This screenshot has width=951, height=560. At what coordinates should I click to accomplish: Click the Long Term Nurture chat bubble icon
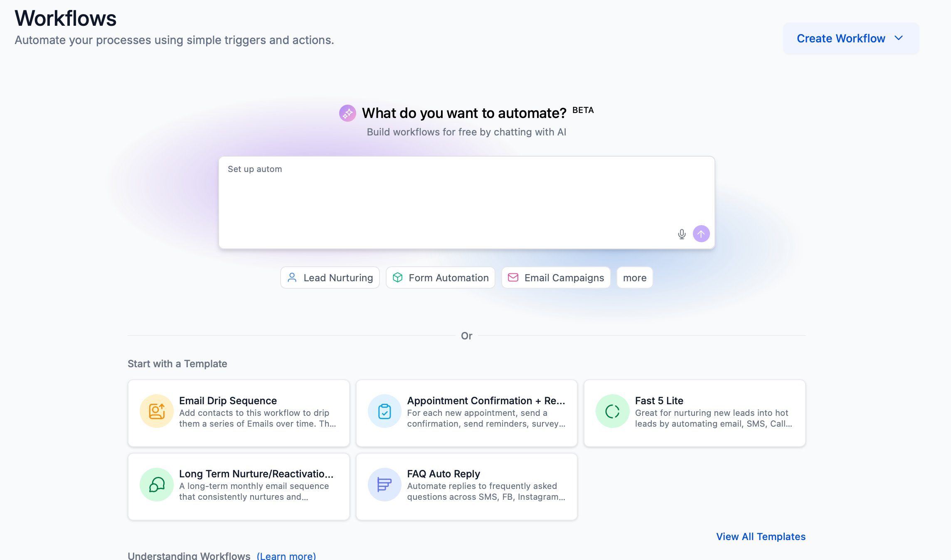click(157, 484)
